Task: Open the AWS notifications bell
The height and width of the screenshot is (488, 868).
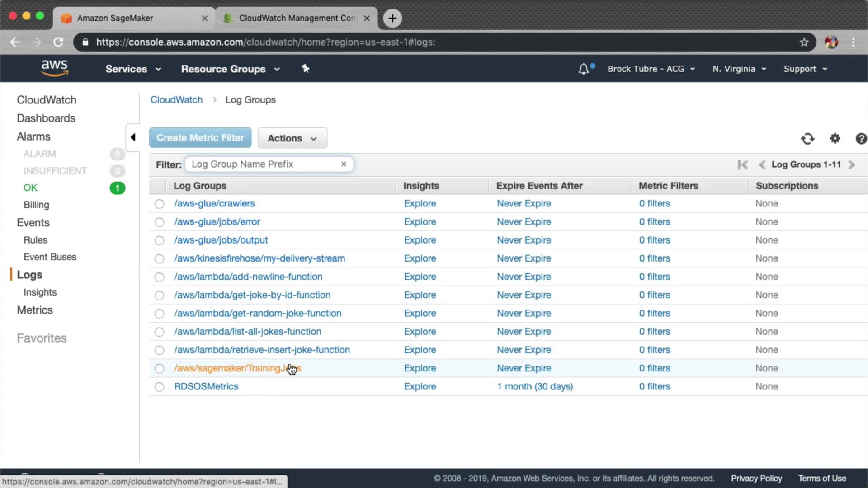Action: point(584,69)
